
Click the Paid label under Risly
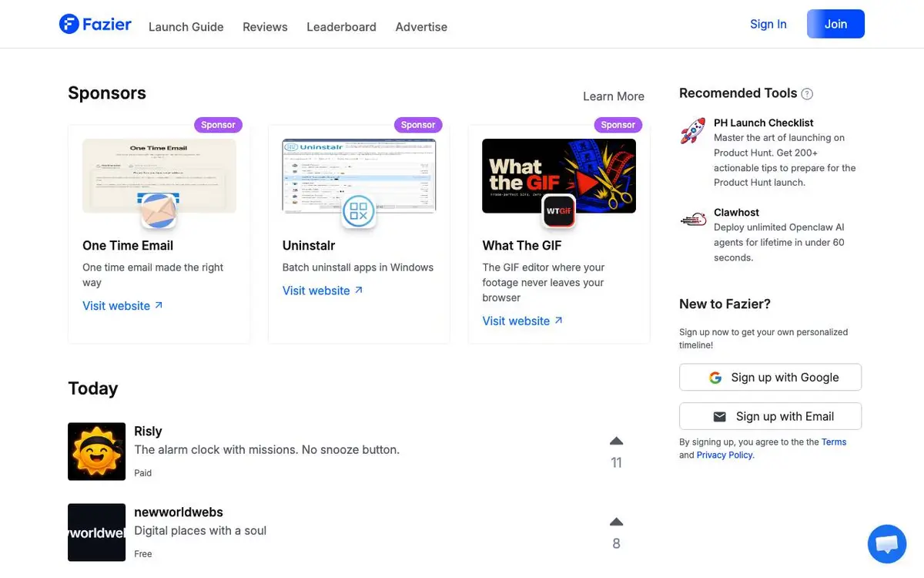143,473
